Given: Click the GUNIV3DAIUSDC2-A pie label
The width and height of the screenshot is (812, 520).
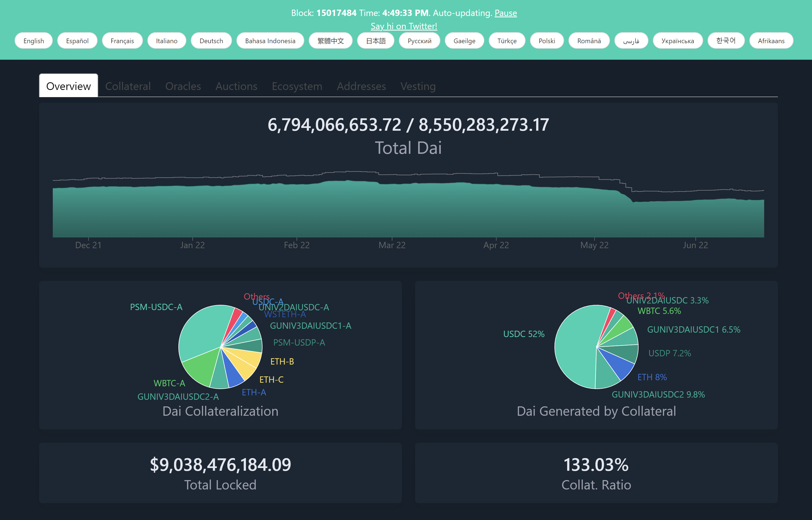Looking at the screenshot, I should pyautogui.click(x=178, y=397).
